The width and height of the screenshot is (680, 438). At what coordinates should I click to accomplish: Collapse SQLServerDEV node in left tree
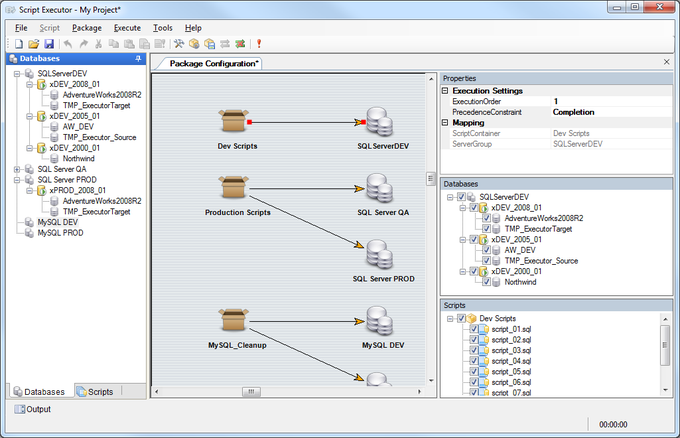coord(17,74)
